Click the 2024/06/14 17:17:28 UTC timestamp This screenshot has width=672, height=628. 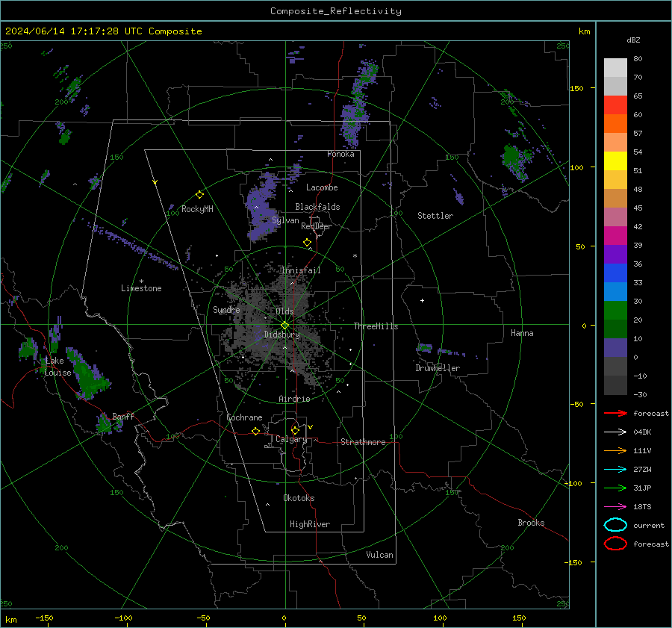pos(103,31)
